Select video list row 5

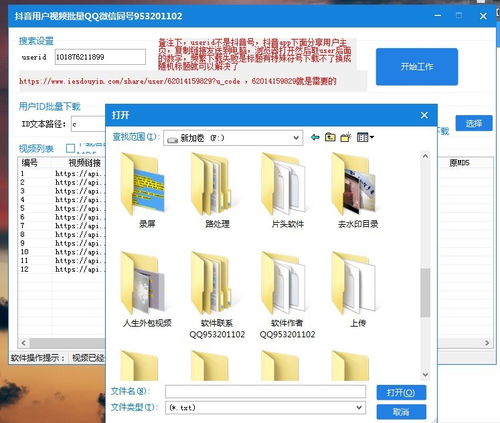62,208
